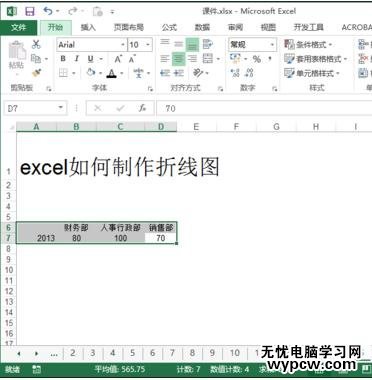Apply borders using the Borders icon

click(x=63, y=73)
